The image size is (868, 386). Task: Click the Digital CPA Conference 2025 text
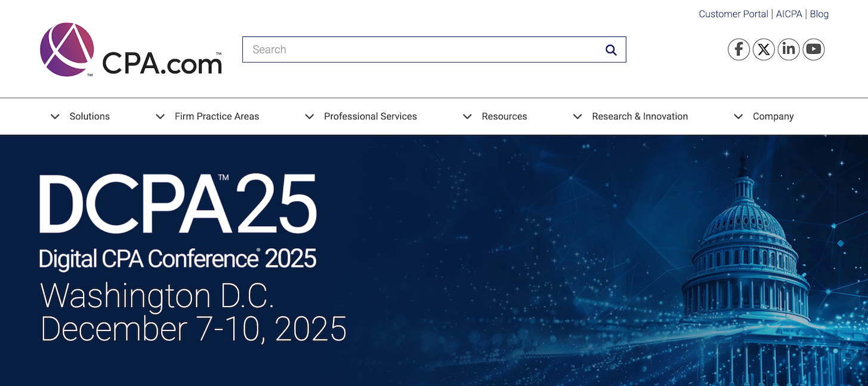tap(178, 258)
